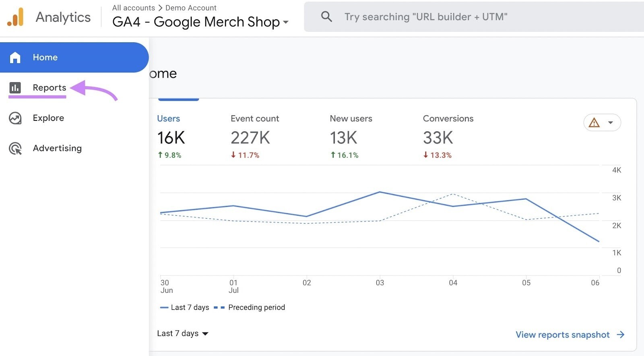Click the 4K y-axis label
This screenshot has height=356, width=644.
[617, 170]
